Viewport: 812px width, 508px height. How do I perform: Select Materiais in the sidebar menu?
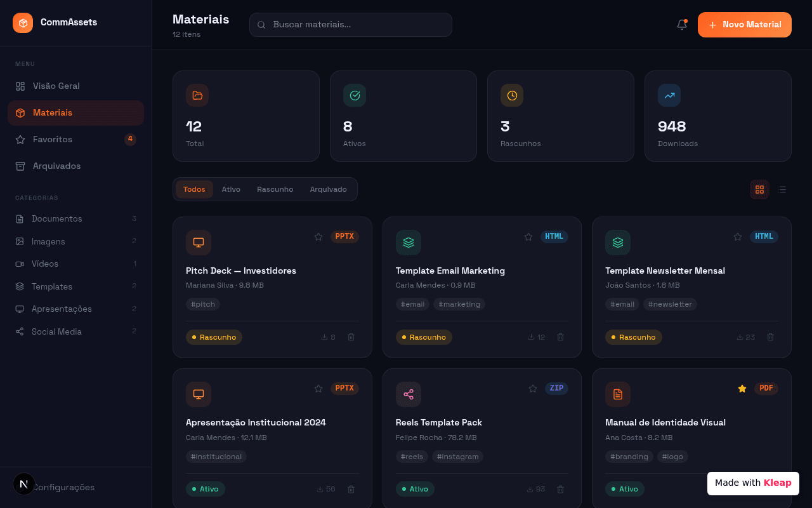76,113
